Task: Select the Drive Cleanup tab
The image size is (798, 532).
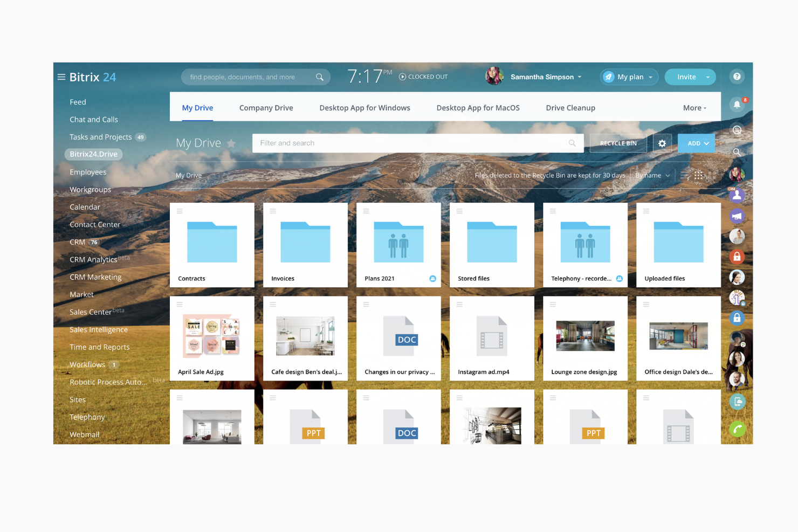Action: (x=570, y=108)
